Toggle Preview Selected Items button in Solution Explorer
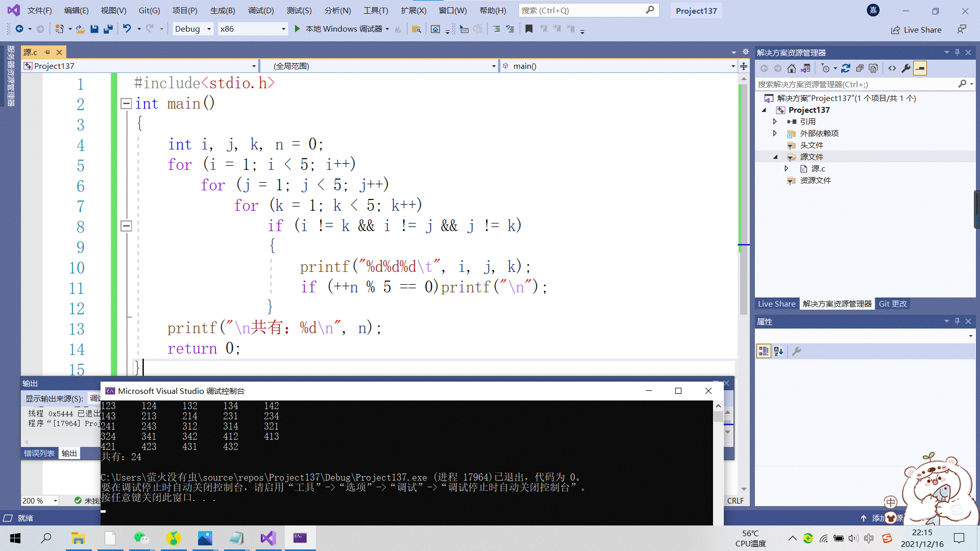 (x=920, y=68)
